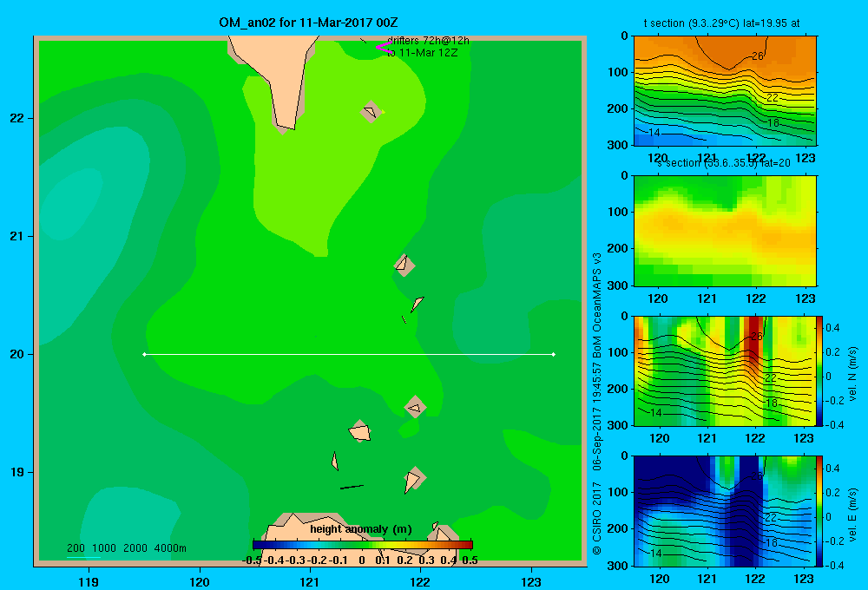Open the eastward velocity section plot
This screenshot has height=590, width=868.
pos(725,511)
